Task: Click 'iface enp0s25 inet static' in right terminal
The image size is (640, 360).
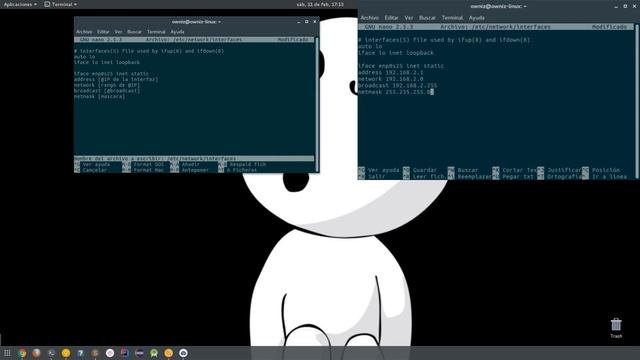Action: (x=401, y=66)
